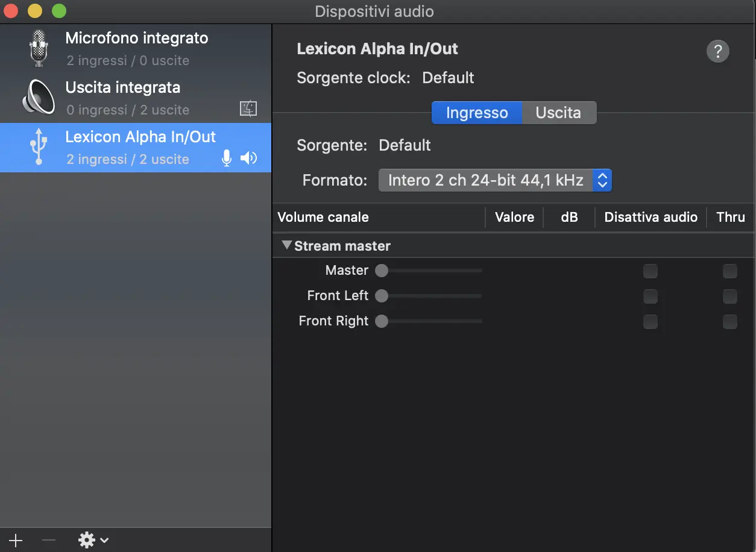The width and height of the screenshot is (756, 552).
Task: Click the Microfono integrato microphone icon
Action: [39, 48]
